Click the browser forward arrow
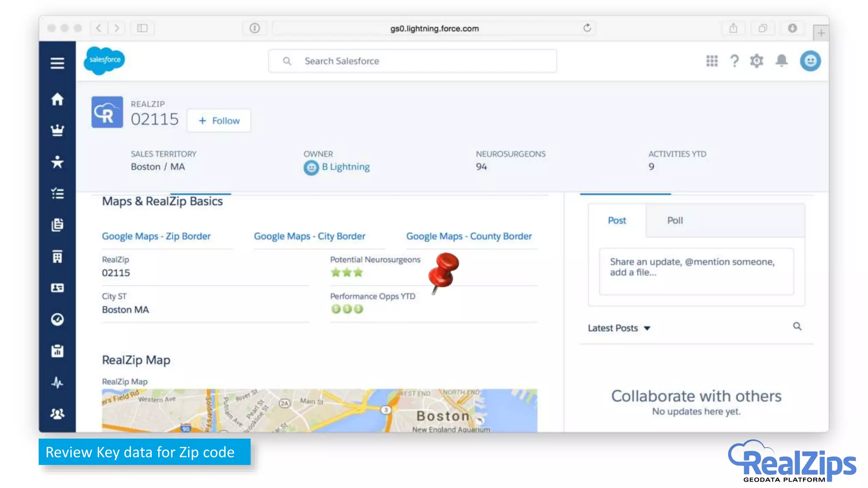 click(x=117, y=28)
